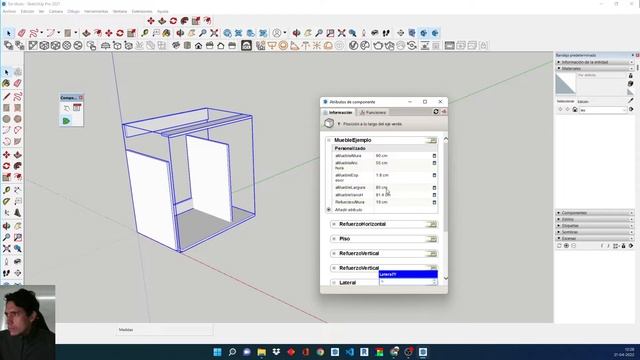Expand the first RefuerzoVertical component
This screenshot has height=360, width=640.
point(334,253)
